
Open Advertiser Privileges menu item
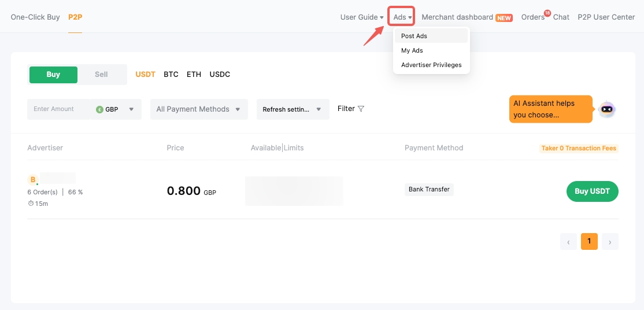(431, 65)
